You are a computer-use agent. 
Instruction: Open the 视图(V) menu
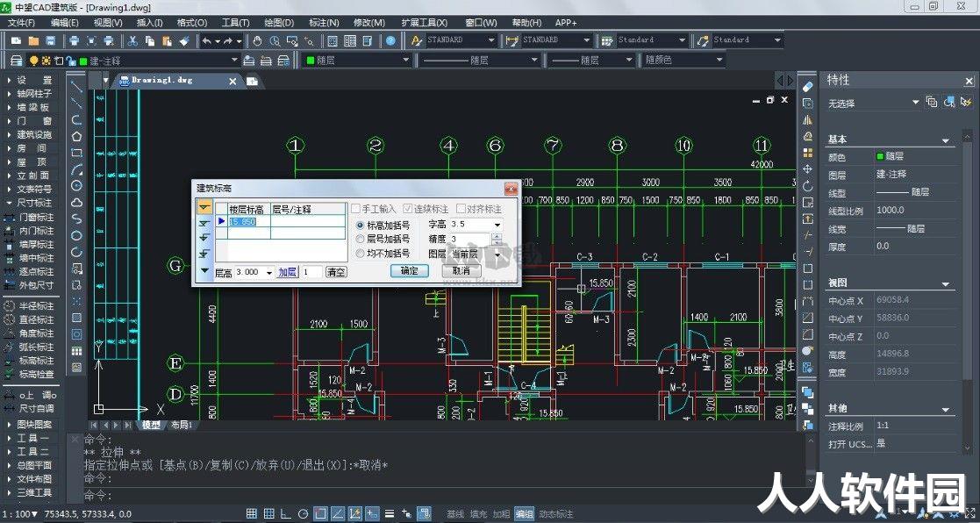tap(108, 23)
